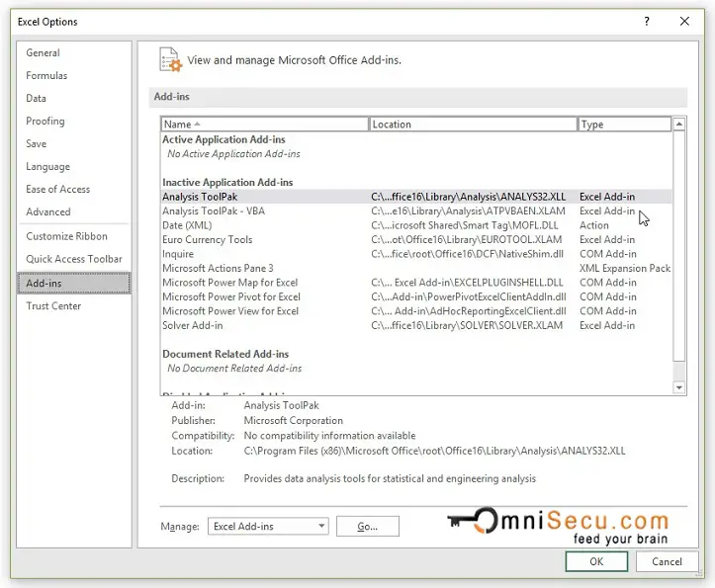The width and height of the screenshot is (715, 588).
Task: Select Microsoft Power Map for Excel row
Action: pos(416,283)
